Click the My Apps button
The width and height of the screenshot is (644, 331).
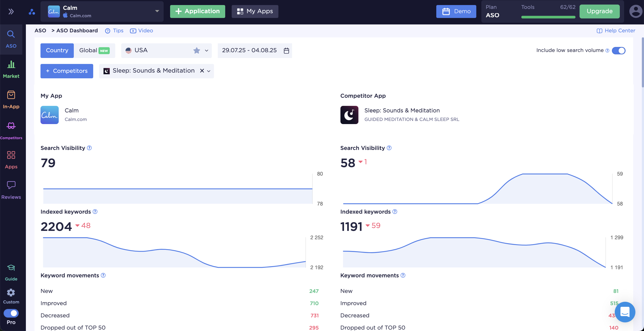[x=255, y=11]
